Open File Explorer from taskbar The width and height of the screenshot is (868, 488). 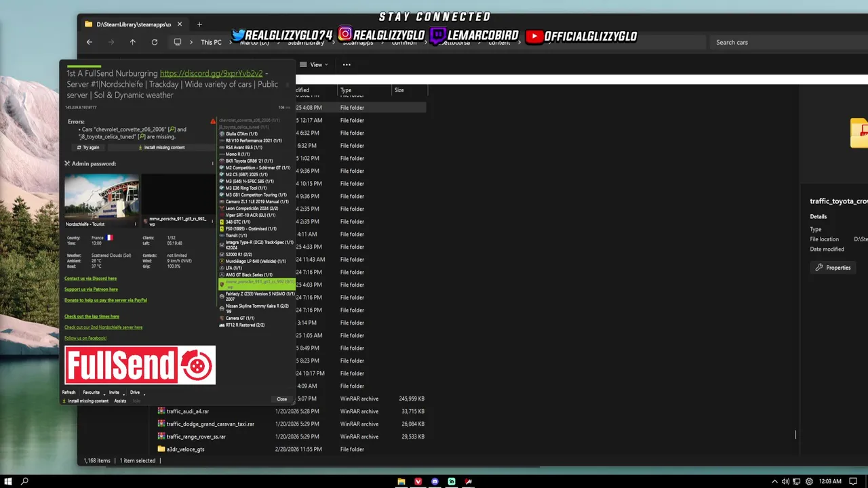(x=401, y=481)
